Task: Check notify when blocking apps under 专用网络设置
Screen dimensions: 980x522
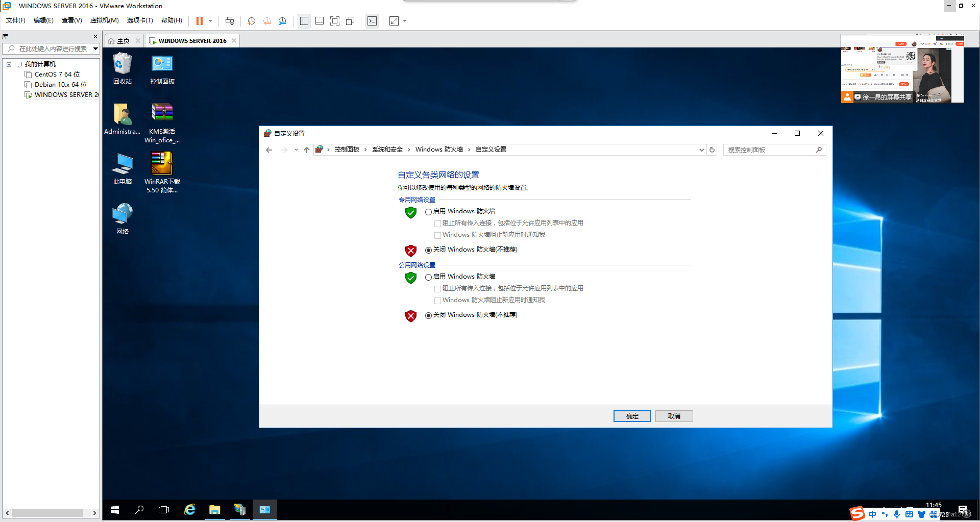Action: click(x=437, y=235)
